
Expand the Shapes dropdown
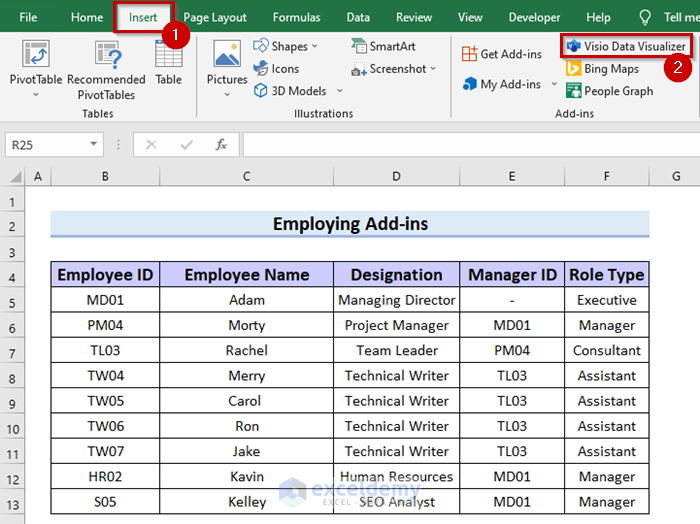(x=314, y=46)
